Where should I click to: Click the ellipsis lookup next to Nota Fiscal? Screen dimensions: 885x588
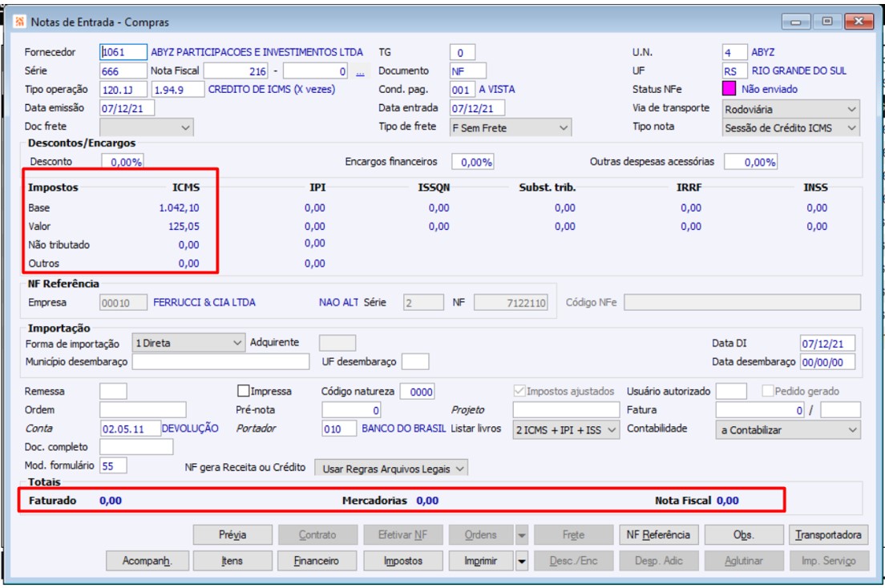click(360, 71)
